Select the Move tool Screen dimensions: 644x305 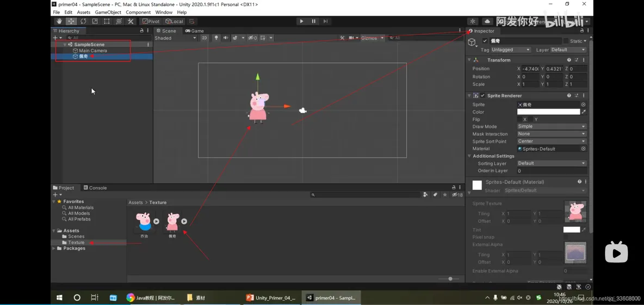pyautogui.click(x=71, y=21)
